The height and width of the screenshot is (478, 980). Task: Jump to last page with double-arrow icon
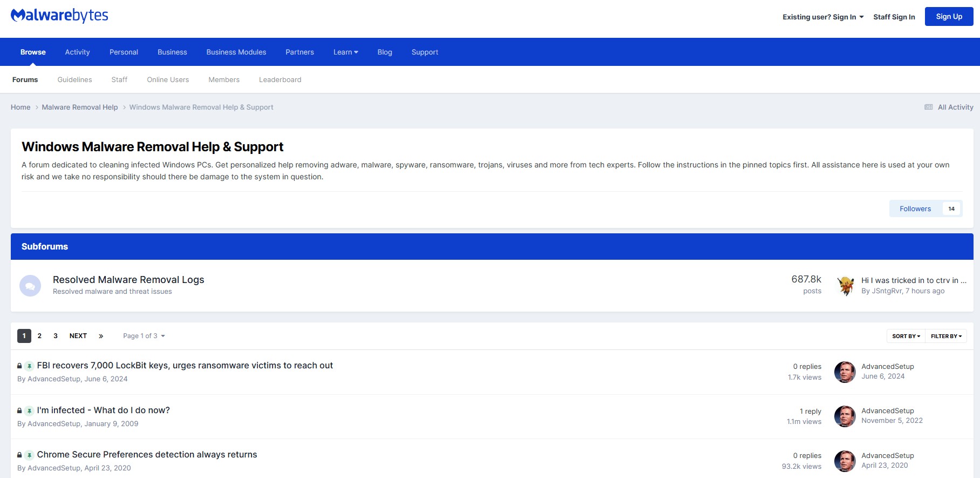[x=101, y=336]
